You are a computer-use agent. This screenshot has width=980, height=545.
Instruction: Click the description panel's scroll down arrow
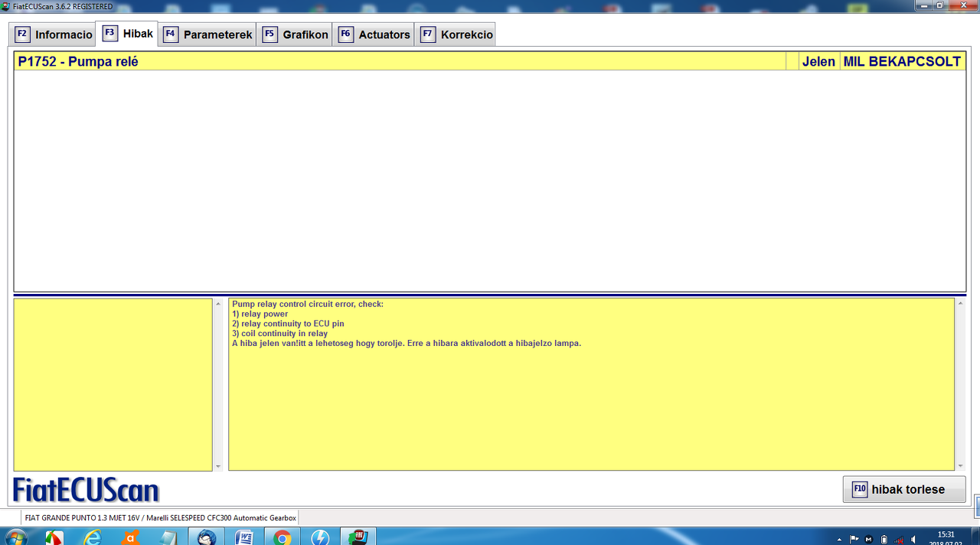click(x=960, y=466)
